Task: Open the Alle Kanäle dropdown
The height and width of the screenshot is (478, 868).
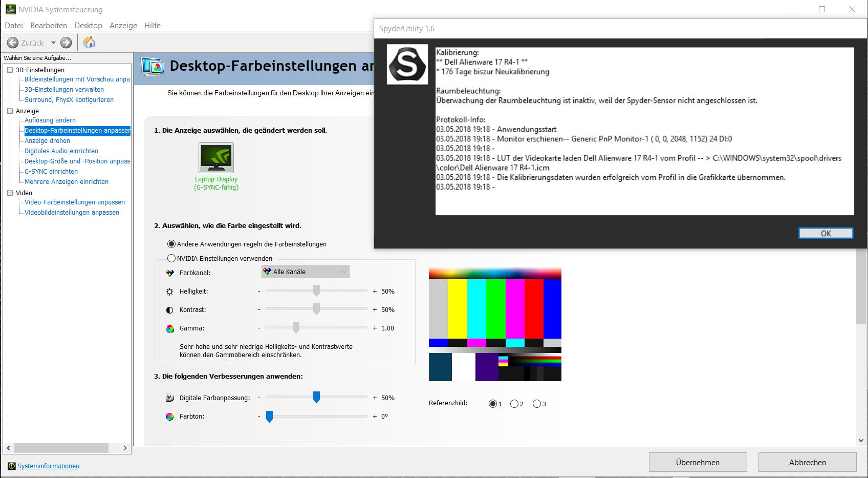Action: coord(306,272)
